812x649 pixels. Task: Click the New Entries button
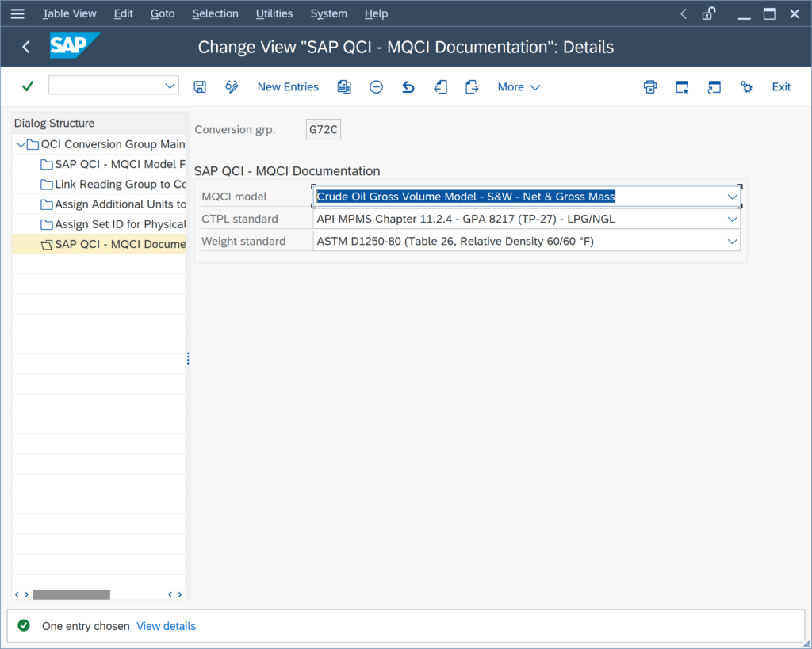[288, 87]
